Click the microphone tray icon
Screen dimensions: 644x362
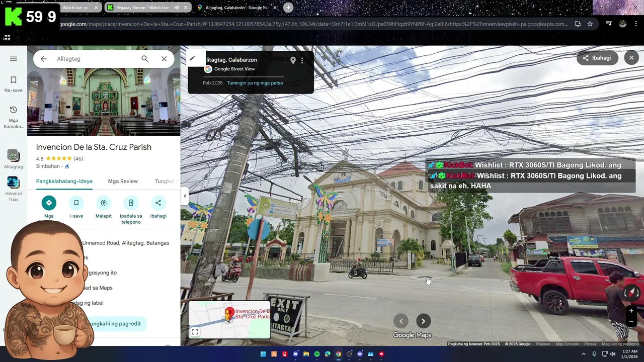pos(594,354)
